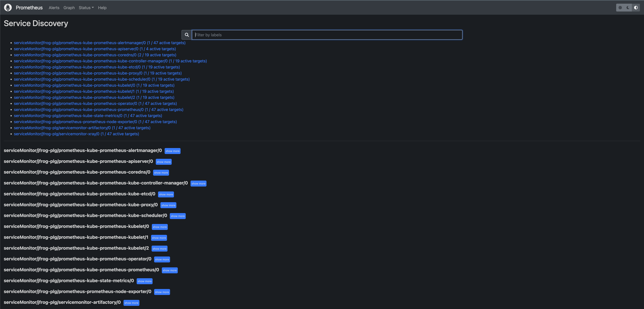This screenshot has width=644, height=309.
Task: Open the coredns/0 targets link
Action: pos(95,55)
